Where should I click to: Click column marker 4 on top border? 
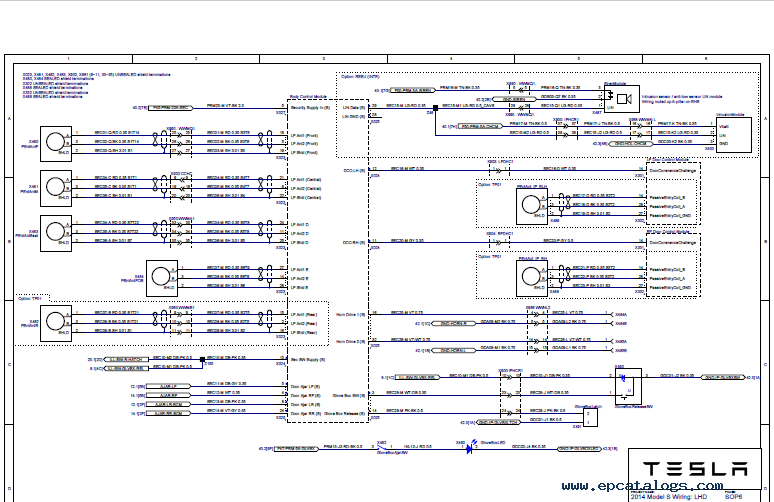tap(451, 59)
